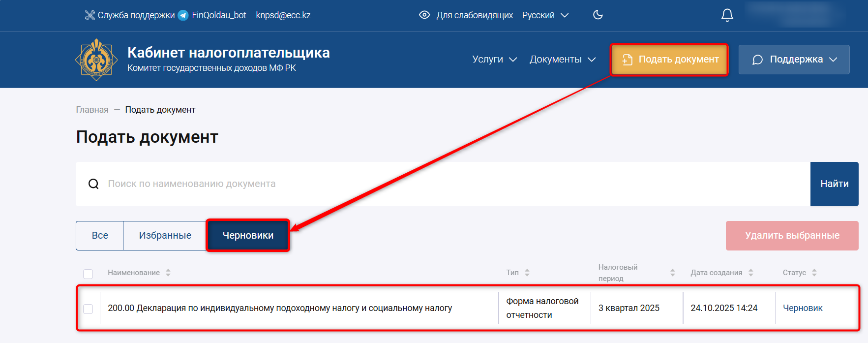Image resolution: width=868 pixels, height=343 pixels.
Task: Toggle dark mode with the moon icon
Action: 598,15
